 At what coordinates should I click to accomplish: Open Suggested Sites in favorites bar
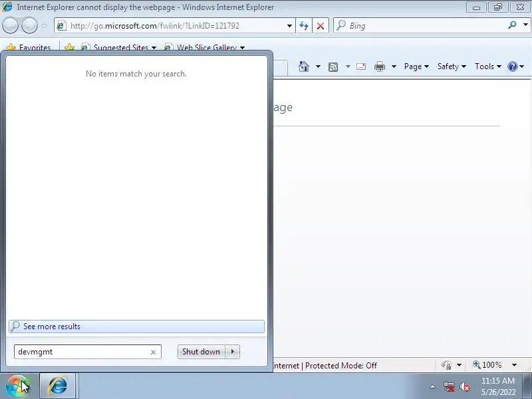(x=119, y=47)
